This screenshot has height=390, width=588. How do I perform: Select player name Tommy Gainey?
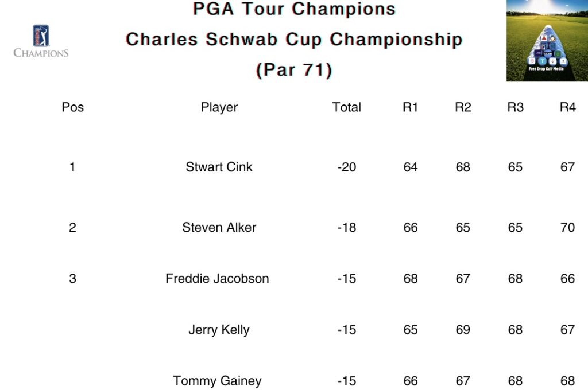coord(217,381)
